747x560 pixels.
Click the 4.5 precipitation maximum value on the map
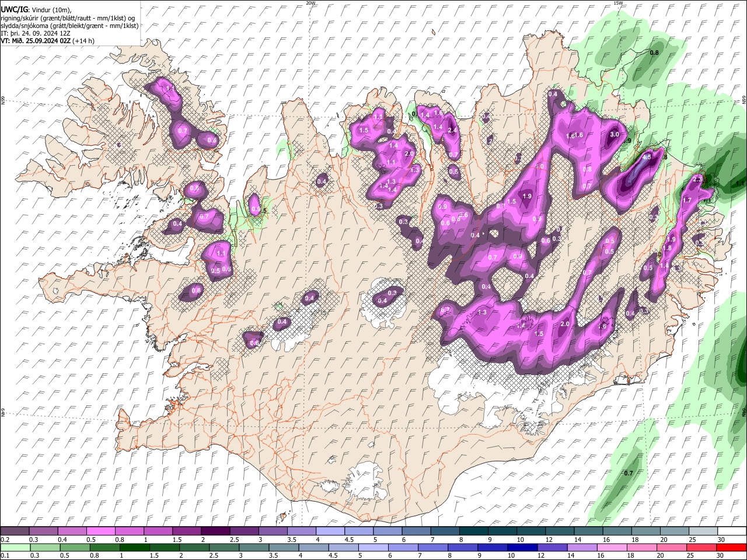point(647,157)
